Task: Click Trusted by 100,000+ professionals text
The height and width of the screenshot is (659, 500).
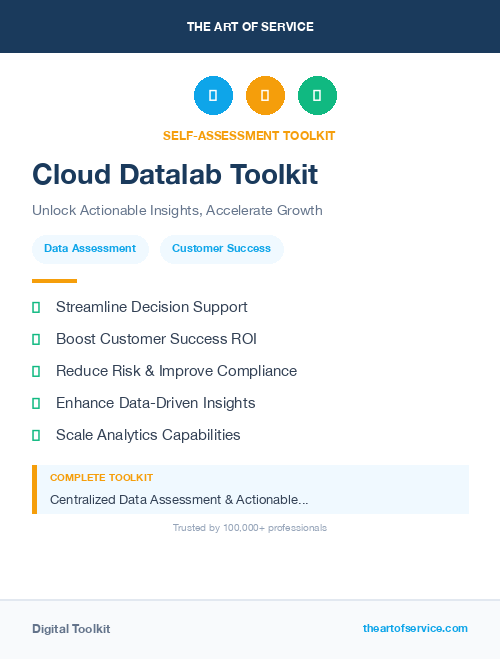Action: pyautogui.click(x=250, y=528)
